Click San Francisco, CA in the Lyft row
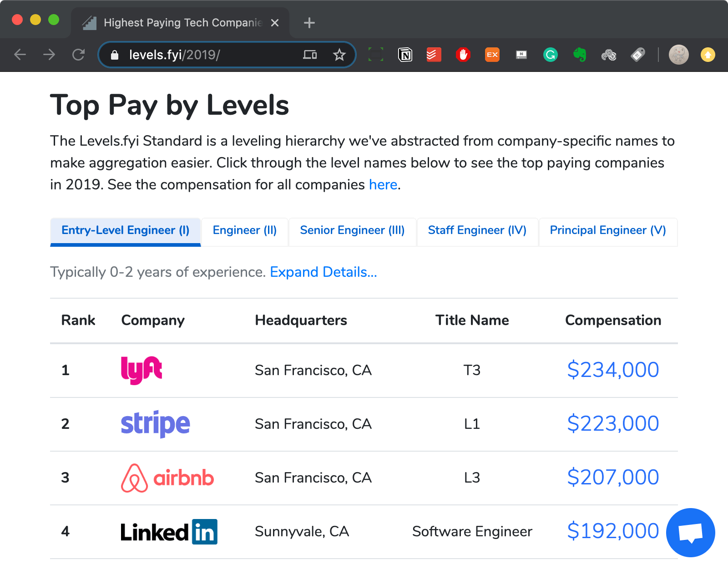Screen dimensions: 728x570 [x=313, y=371]
